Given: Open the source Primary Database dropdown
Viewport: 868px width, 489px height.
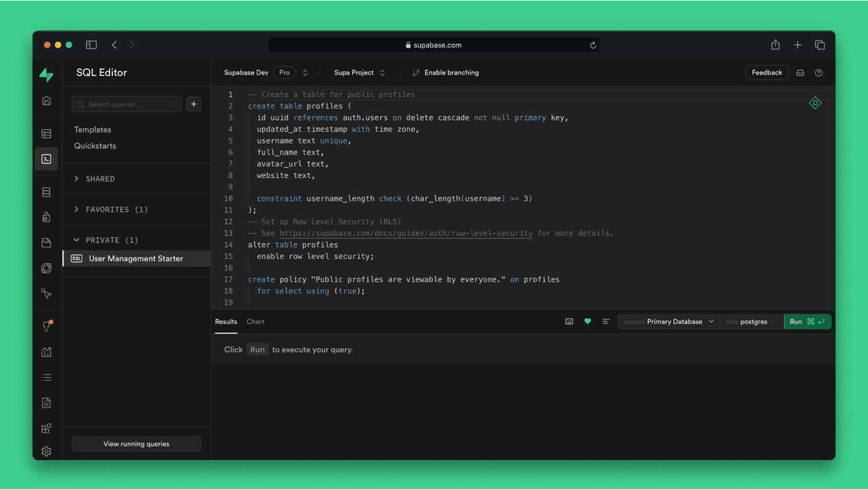Looking at the screenshot, I should (x=667, y=321).
